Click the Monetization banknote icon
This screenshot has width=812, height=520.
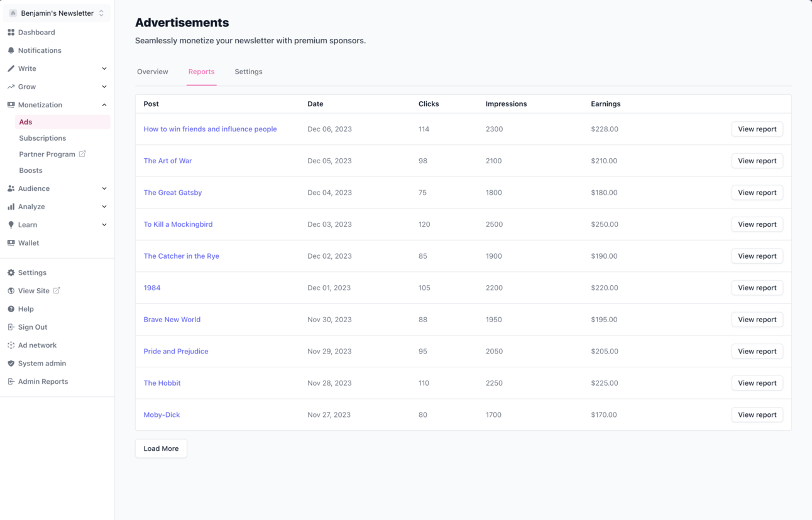click(x=11, y=105)
